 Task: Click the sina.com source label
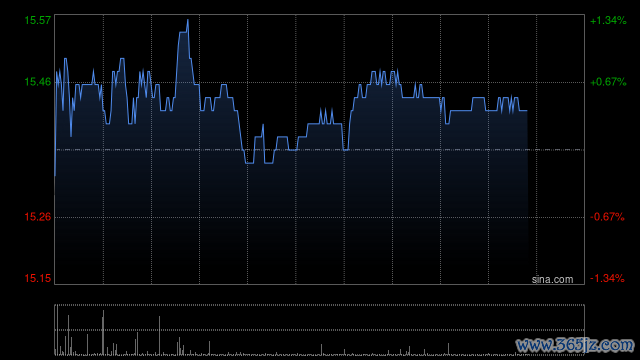[552, 280]
